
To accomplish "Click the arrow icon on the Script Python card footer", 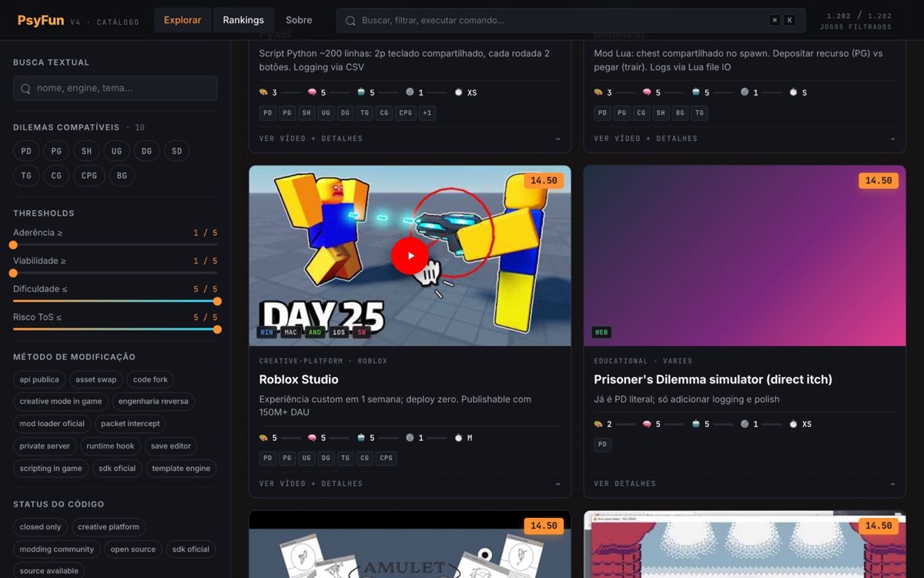I will point(557,139).
